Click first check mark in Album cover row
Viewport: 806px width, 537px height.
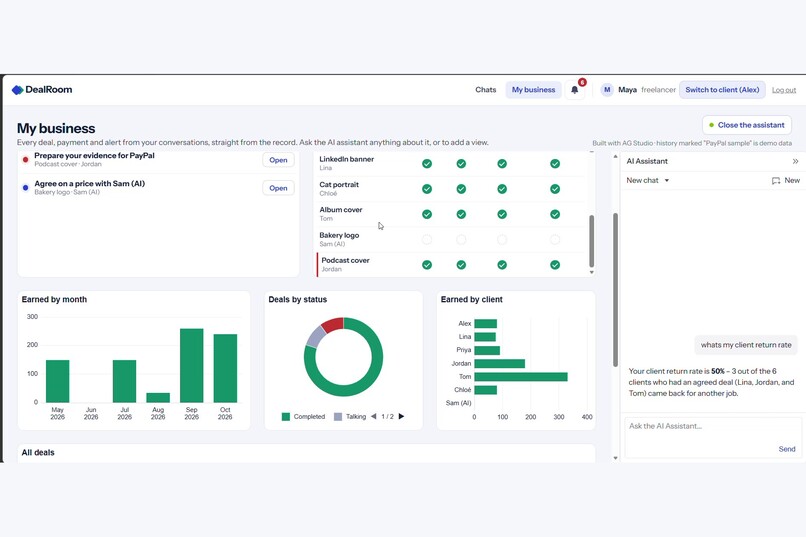point(427,214)
